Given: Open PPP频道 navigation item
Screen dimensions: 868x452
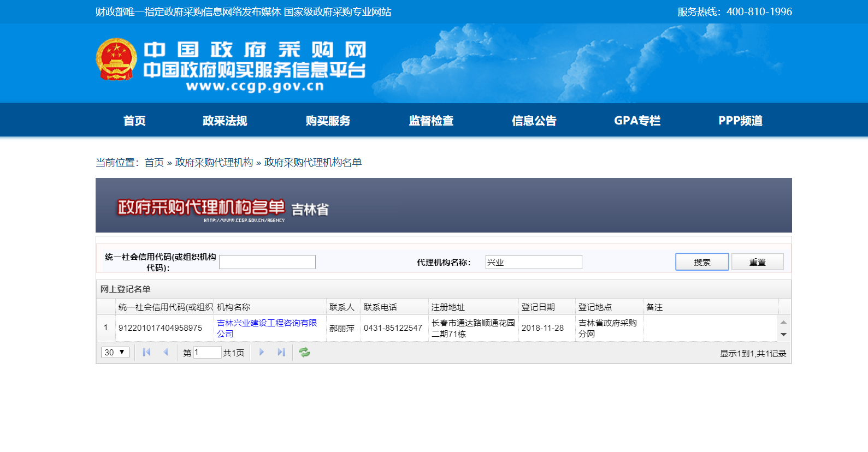Looking at the screenshot, I should pos(740,121).
